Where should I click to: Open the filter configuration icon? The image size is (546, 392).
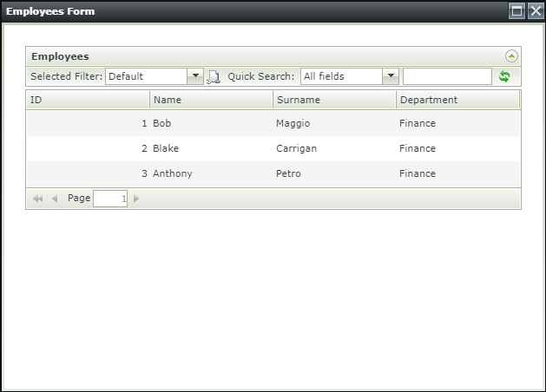pyautogui.click(x=214, y=76)
